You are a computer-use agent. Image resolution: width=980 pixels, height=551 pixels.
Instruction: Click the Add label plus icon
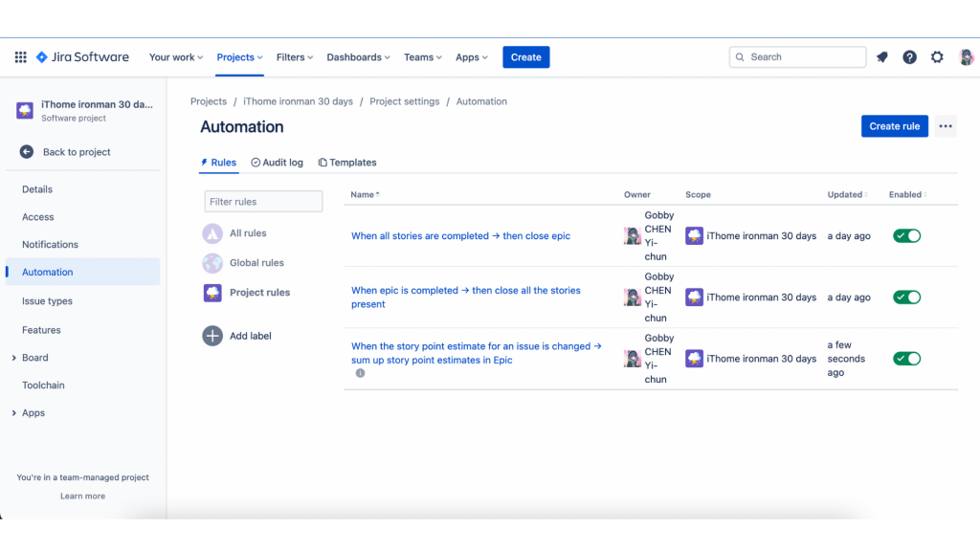click(212, 336)
